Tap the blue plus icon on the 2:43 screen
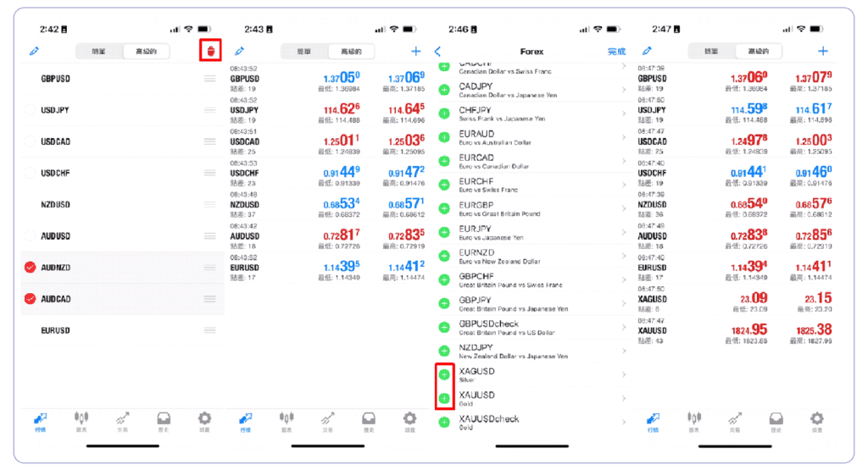The image size is (868, 470). coord(415,52)
